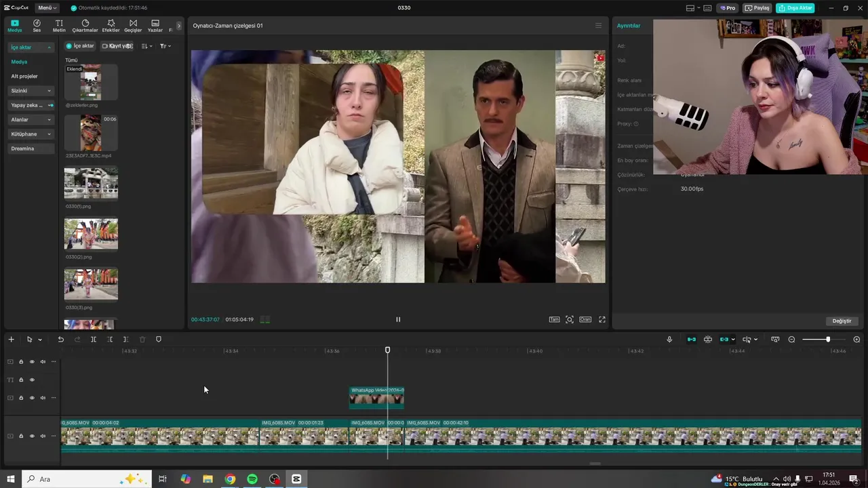Select the 23E3ADF7 mp4 video thumbnail
Screen dimensions: 868x488
[91, 133]
